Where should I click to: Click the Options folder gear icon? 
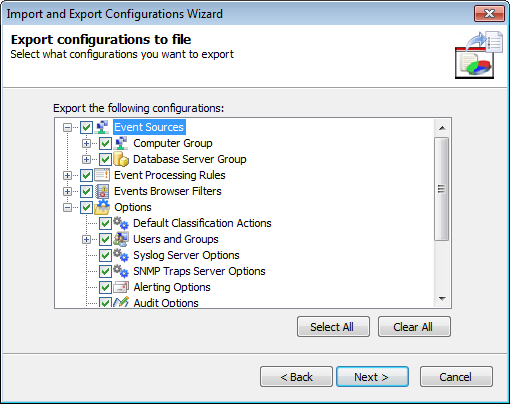click(102, 207)
